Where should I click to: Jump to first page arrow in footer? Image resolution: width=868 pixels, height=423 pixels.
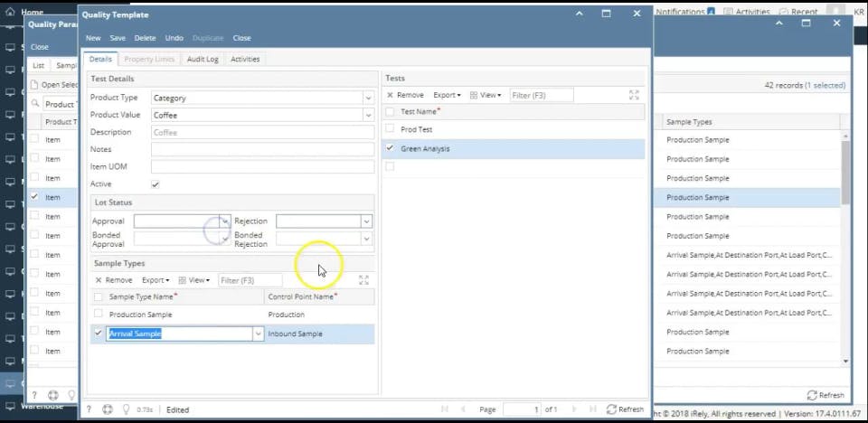[445, 409]
